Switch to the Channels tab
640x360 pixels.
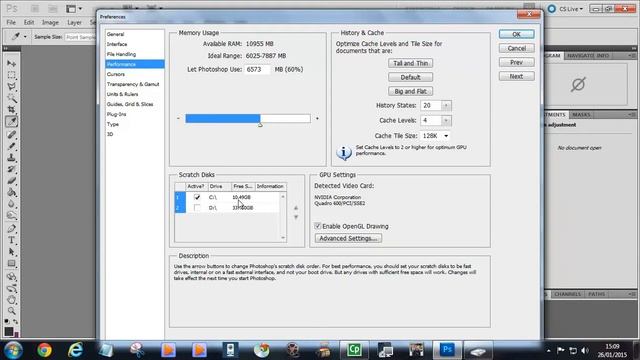click(567, 294)
